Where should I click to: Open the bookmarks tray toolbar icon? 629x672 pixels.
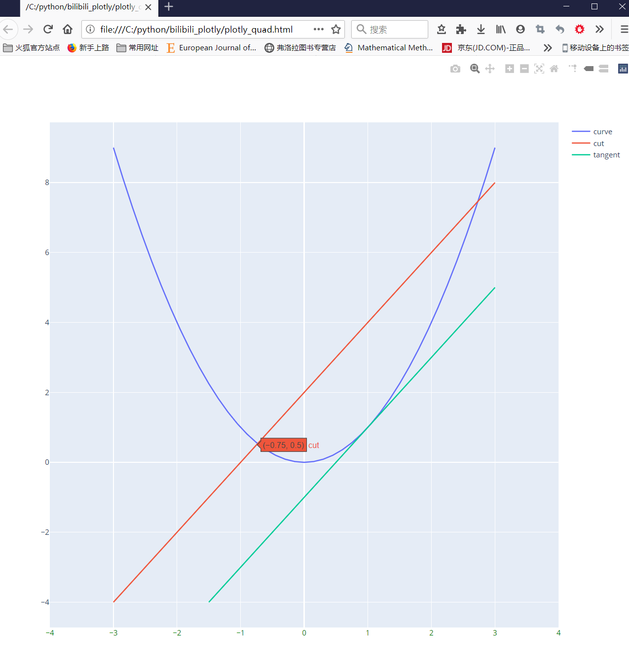(x=442, y=29)
